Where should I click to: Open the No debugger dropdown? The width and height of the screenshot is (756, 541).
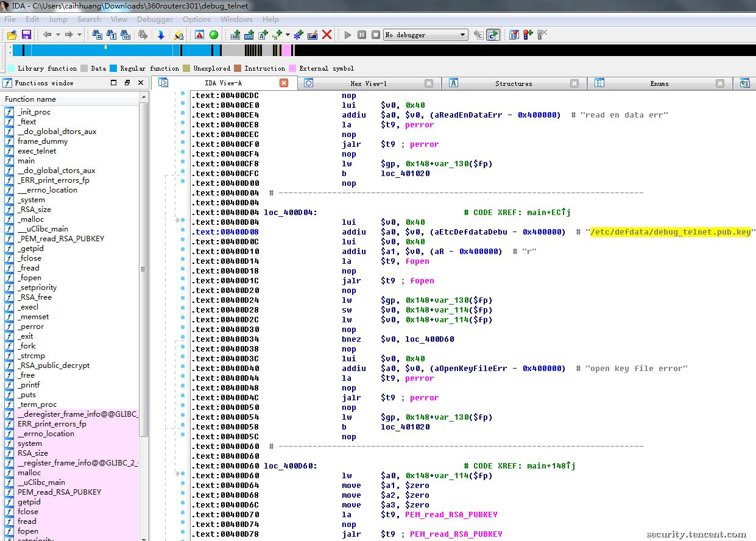463,35
